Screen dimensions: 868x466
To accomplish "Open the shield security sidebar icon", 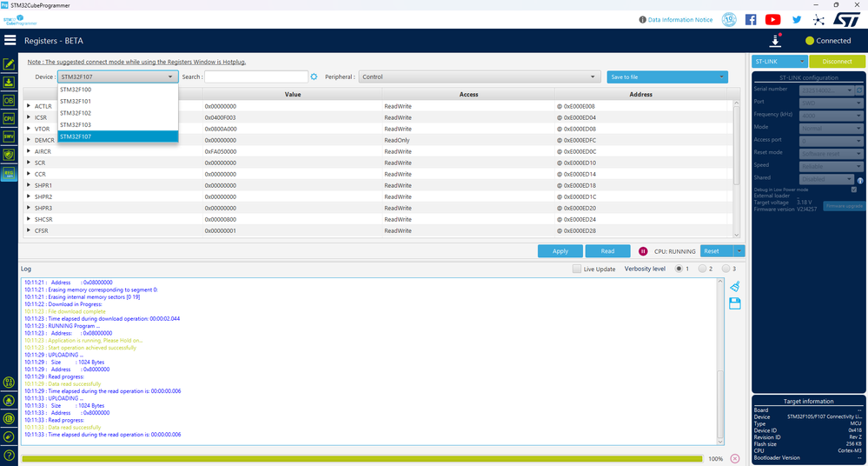I will tap(9, 155).
